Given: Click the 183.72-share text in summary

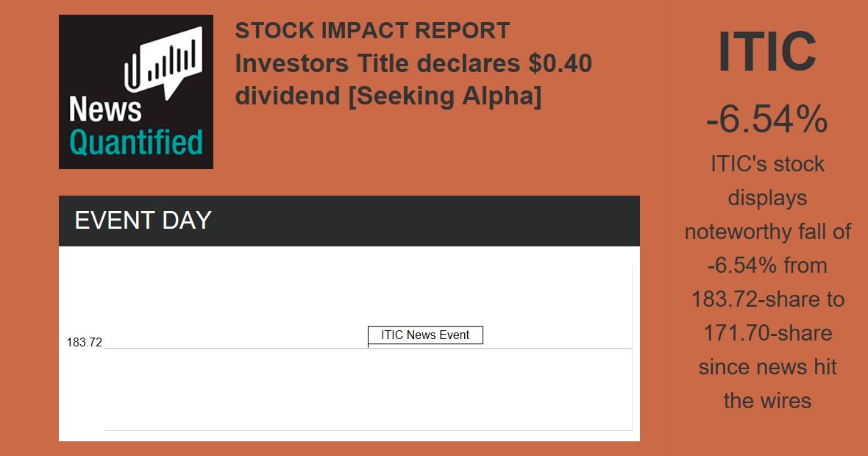Looking at the screenshot, I should pos(767,299).
